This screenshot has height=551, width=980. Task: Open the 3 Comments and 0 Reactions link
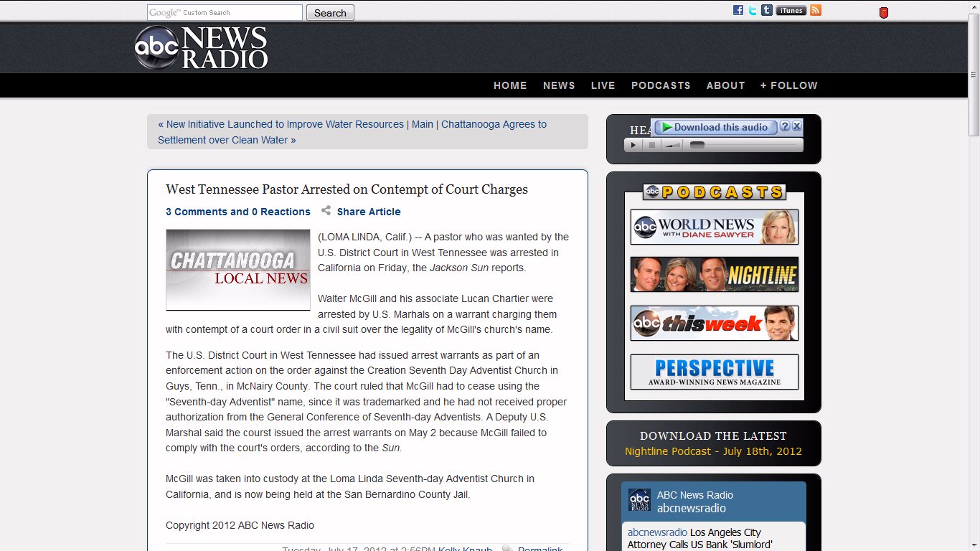point(238,212)
